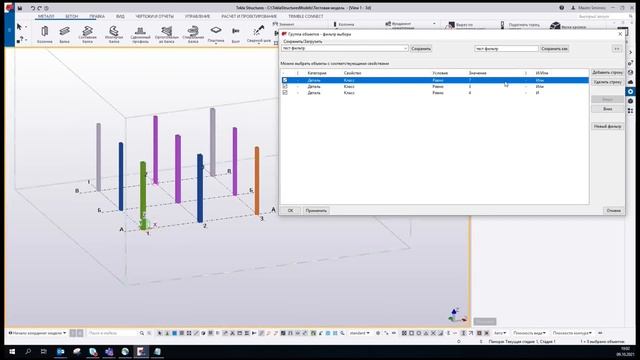This screenshot has width=640, height=360.
Task: Select the Составная балка polybeam tool
Action: pyautogui.click(x=87, y=34)
